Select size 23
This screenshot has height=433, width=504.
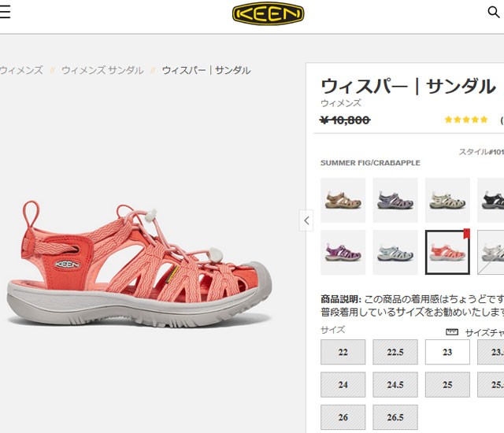pyautogui.click(x=447, y=352)
